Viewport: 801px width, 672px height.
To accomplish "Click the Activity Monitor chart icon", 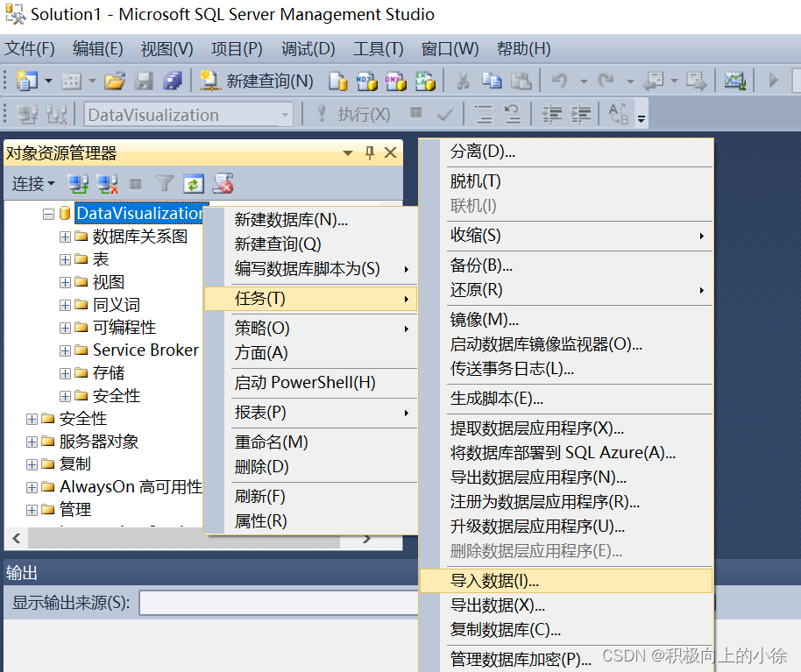I will point(734,81).
